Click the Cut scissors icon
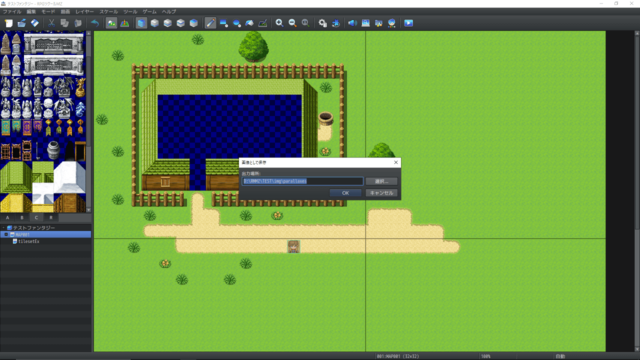The image size is (640, 360). click(51, 23)
